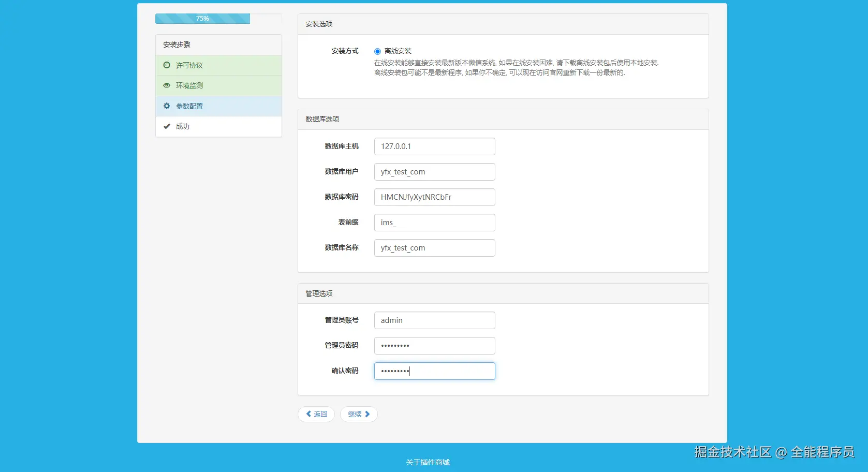Click the 确认密码 label

pyautogui.click(x=345, y=371)
